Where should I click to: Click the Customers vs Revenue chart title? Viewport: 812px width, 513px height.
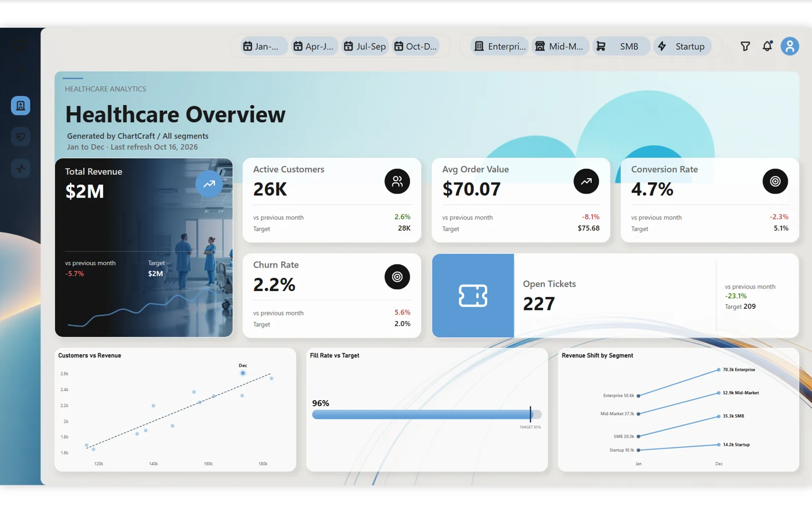[x=90, y=356]
